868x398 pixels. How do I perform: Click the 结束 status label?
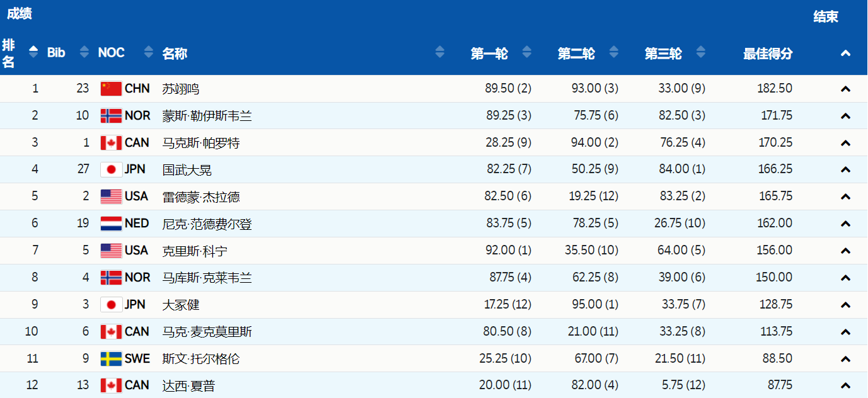point(825,17)
